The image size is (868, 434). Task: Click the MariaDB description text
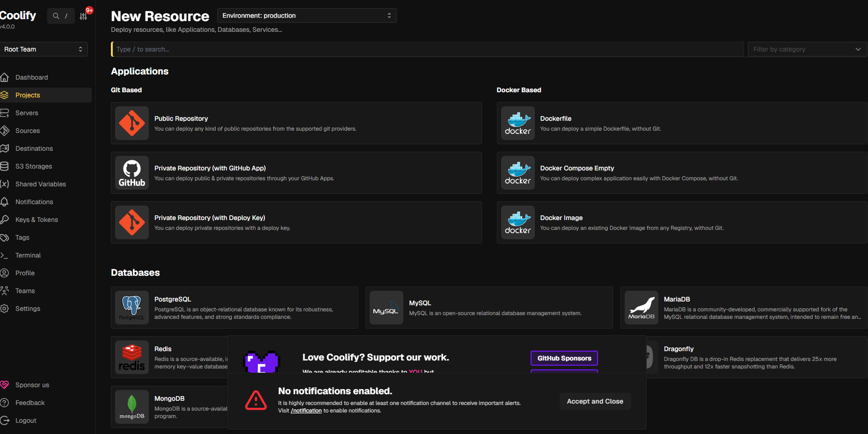point(762,313)
